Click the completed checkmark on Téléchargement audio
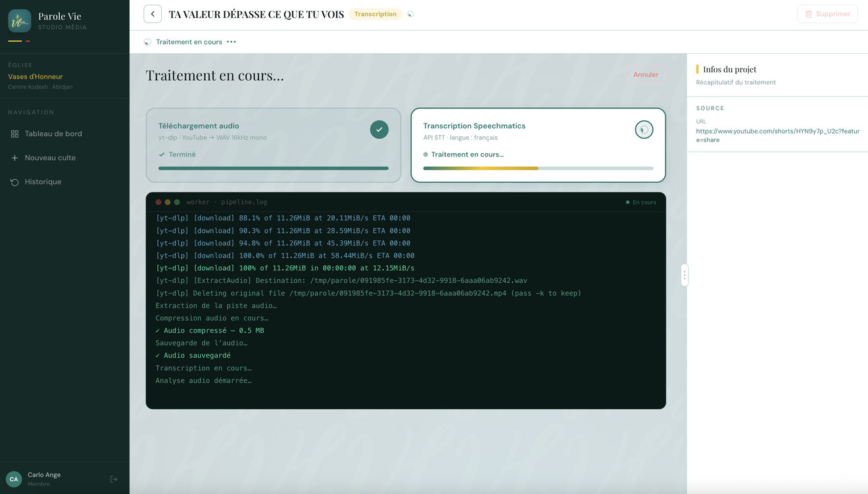 click(379, 130)
